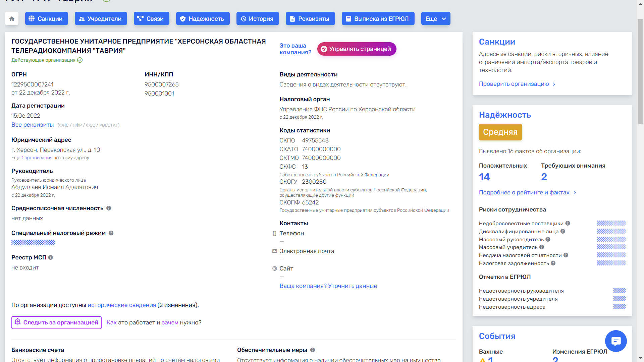644x362 pixels.
Task: Click help icon beside Недобросовестные поставщики
Action: 568,223
